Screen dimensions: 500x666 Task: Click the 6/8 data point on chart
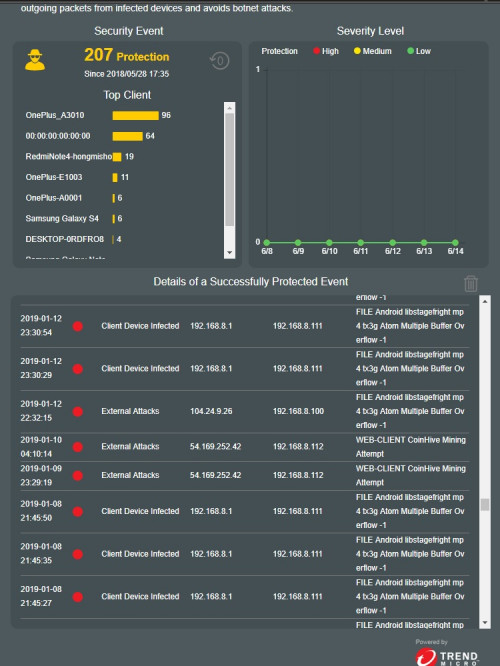(x=267, y=243)
